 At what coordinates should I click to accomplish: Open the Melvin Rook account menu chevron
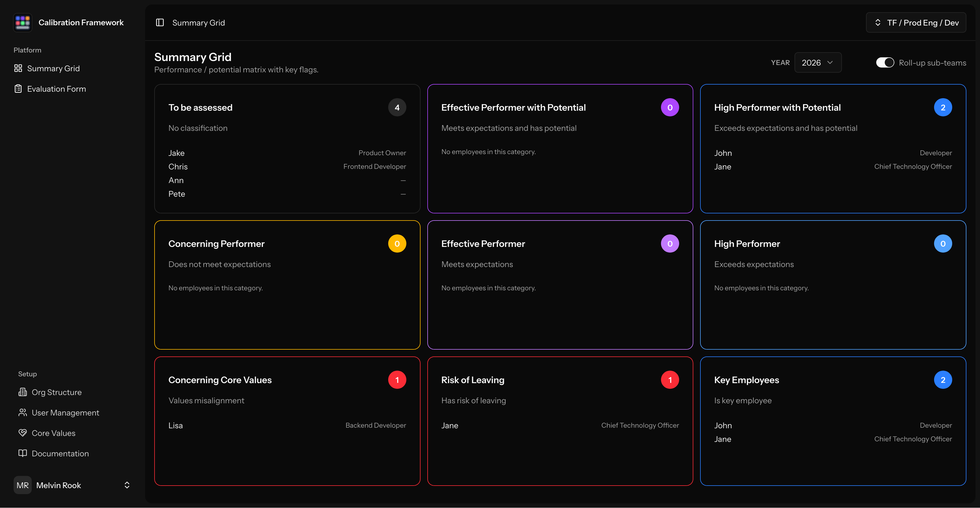coord(127,485)
